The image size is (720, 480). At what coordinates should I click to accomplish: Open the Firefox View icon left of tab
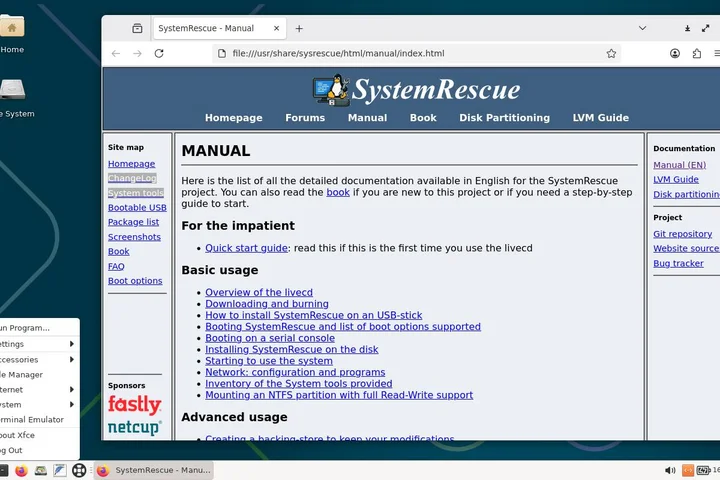137,28
